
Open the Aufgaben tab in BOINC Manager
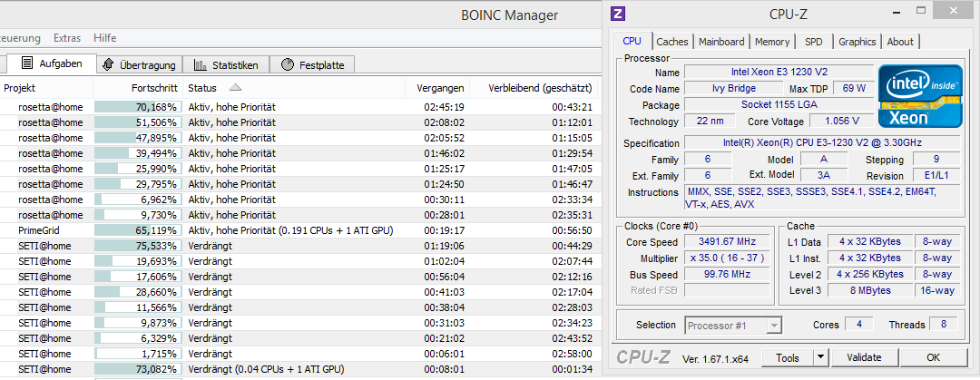pyautogui.click(x=52, y=63)
